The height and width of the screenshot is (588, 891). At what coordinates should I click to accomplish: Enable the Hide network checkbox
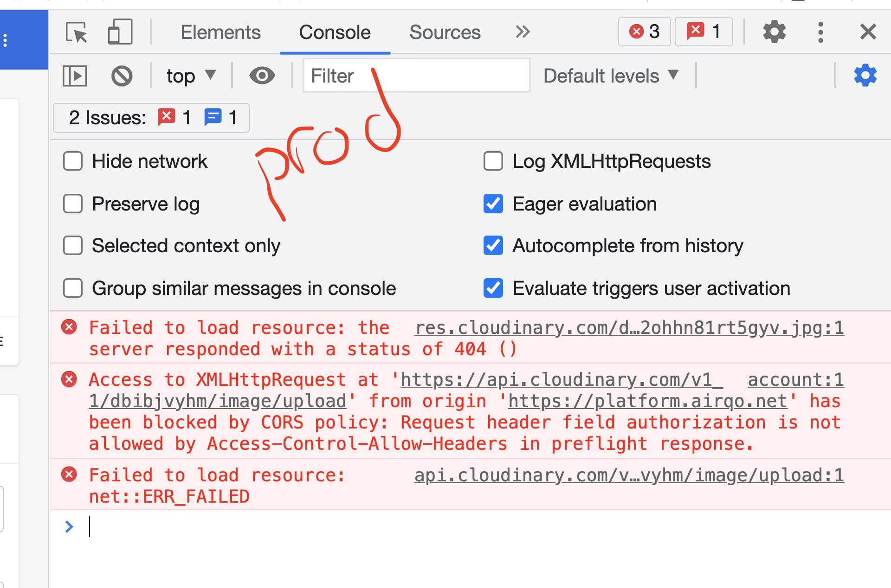pos(72,161)
